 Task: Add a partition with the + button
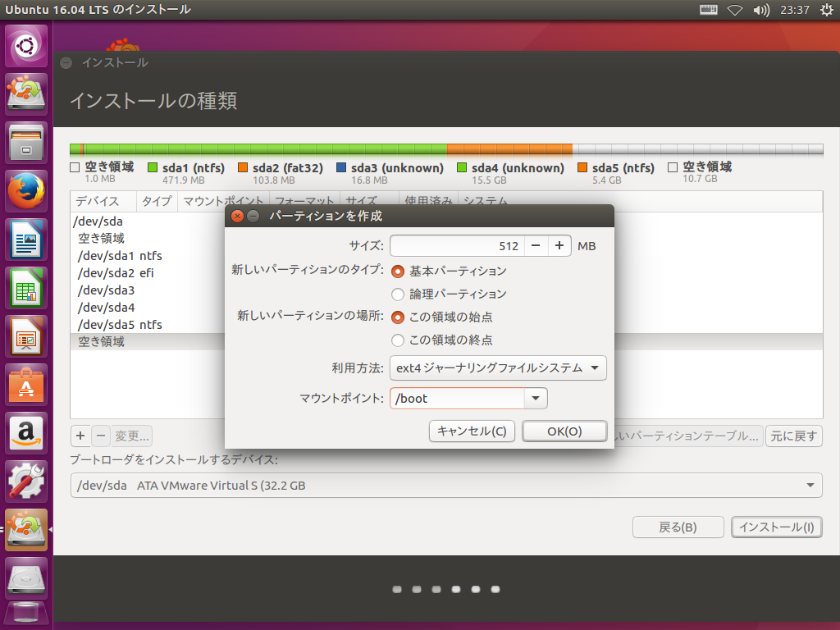point(80,436)
